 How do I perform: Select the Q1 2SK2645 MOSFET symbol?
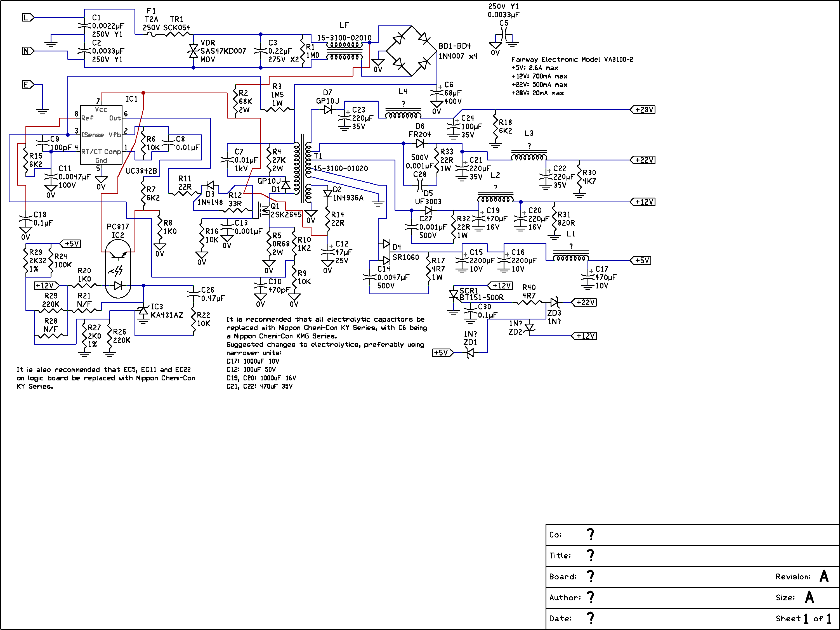264,210
